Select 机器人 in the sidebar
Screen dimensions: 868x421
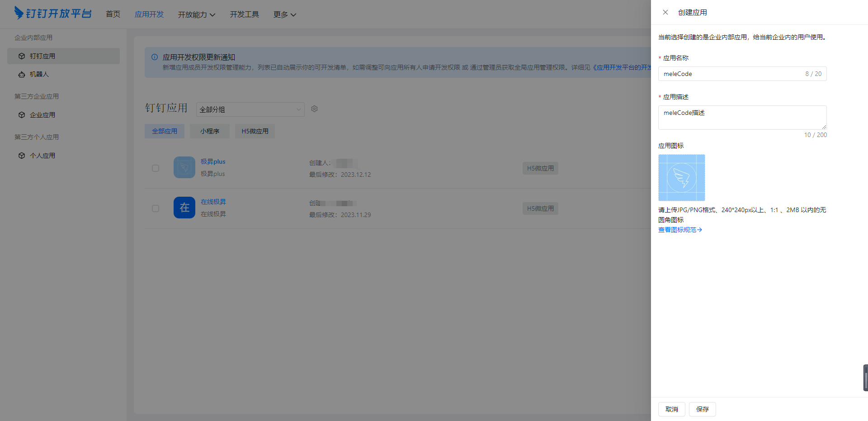[x=64, y=74]
